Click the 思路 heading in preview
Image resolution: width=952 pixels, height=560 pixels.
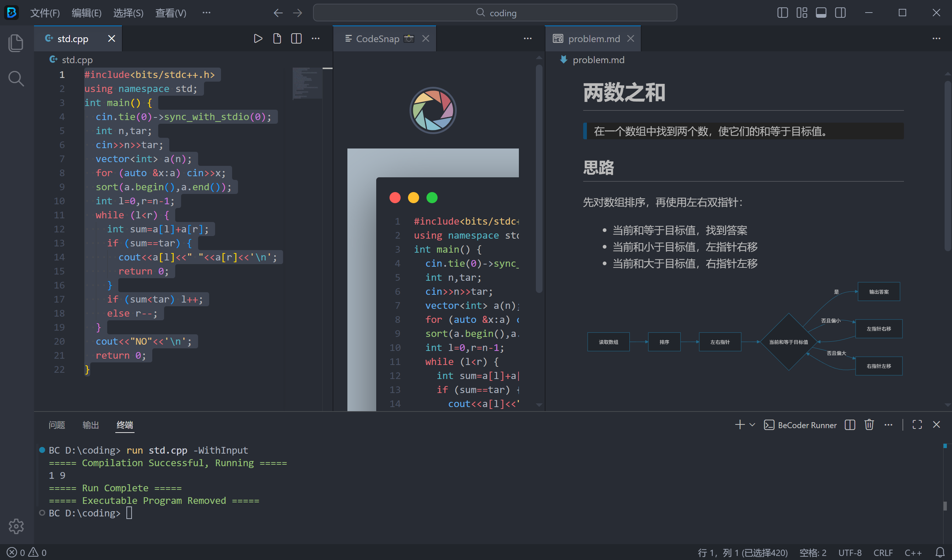click(x=598, y=168)
